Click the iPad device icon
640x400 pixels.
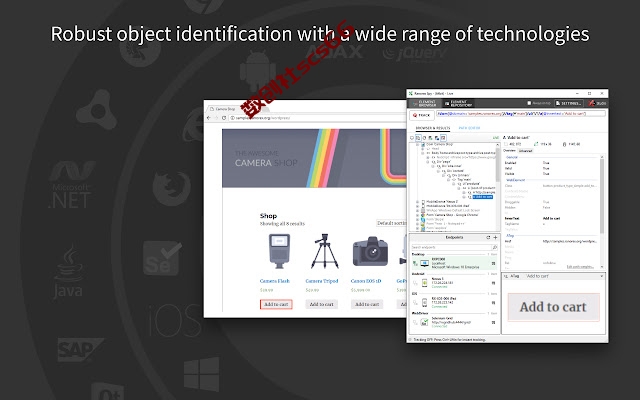424,303
